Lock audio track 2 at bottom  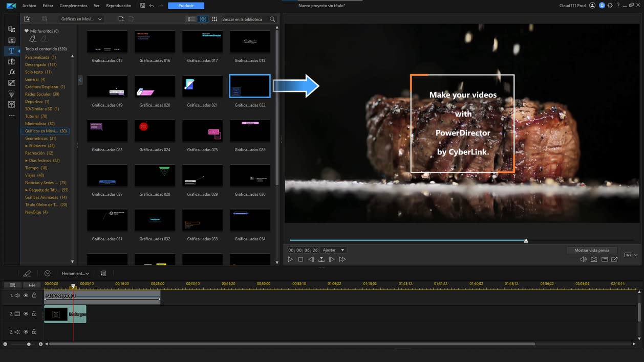point(34,332)
